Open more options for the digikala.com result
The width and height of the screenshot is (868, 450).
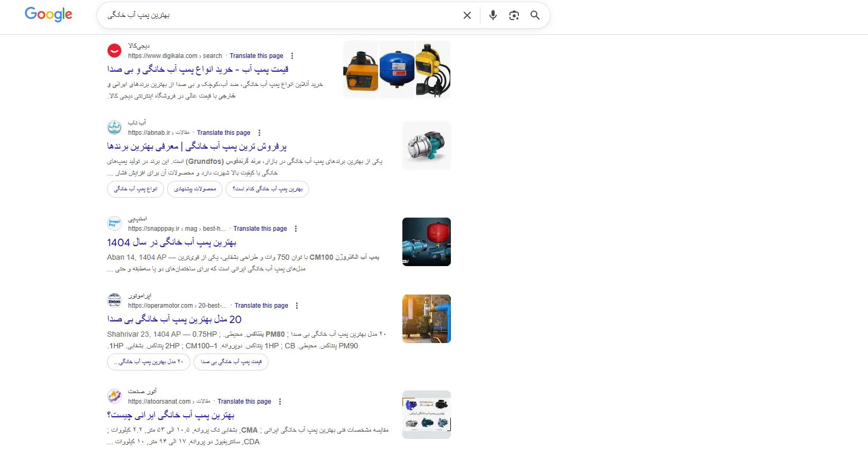tap(292, 56)
